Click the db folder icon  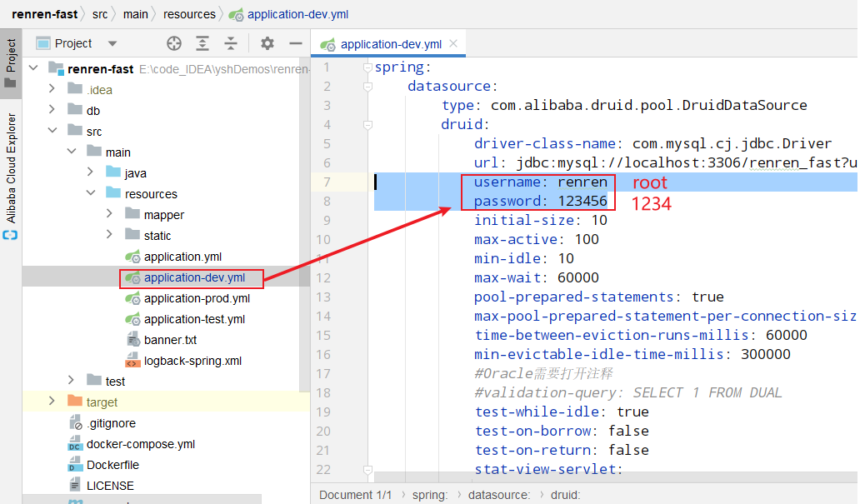[x=75, y=109]
